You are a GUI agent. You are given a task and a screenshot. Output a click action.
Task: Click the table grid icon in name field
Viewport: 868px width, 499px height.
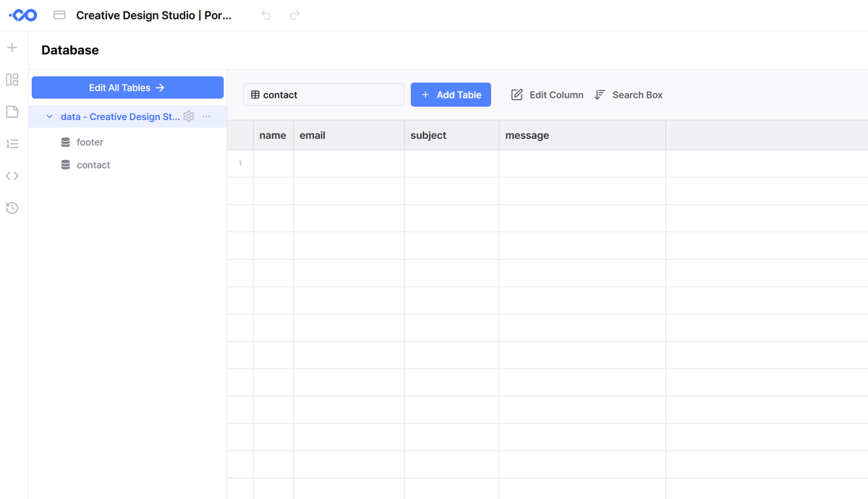click(x=255, y=95)
